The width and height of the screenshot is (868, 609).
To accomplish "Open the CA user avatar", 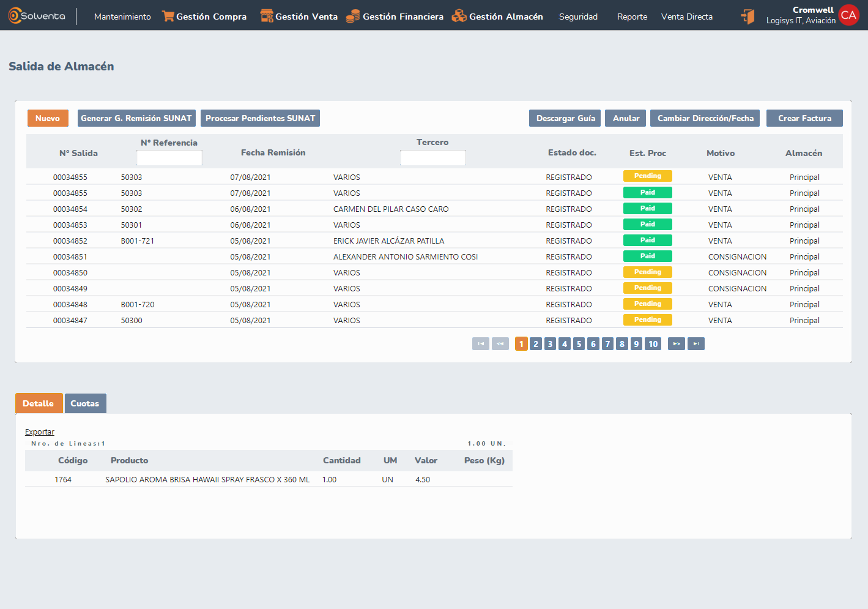I will 848,15.
